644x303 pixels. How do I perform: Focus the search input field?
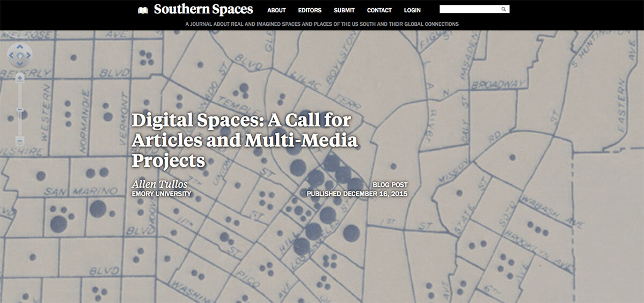tap(469, 9)
